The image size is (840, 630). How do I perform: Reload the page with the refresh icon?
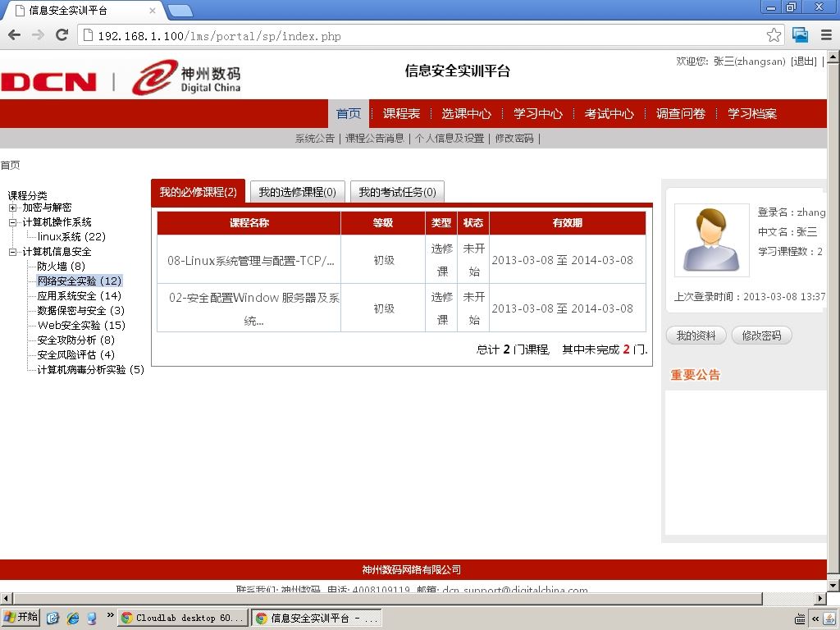[62, 35]
